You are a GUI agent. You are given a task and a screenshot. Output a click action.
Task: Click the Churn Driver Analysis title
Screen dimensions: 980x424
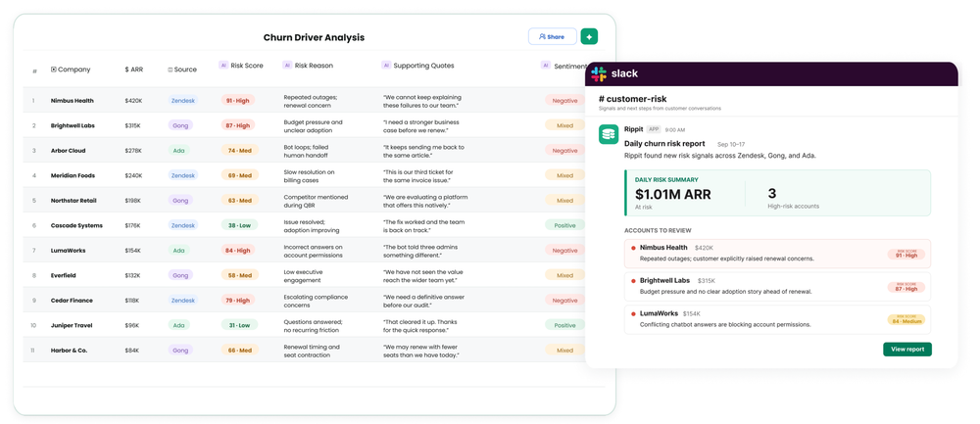(x=314, y=37)
